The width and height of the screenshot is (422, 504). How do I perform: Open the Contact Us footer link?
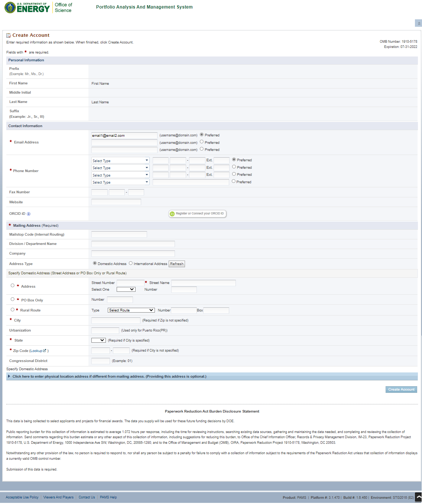(x=87, y=497)
